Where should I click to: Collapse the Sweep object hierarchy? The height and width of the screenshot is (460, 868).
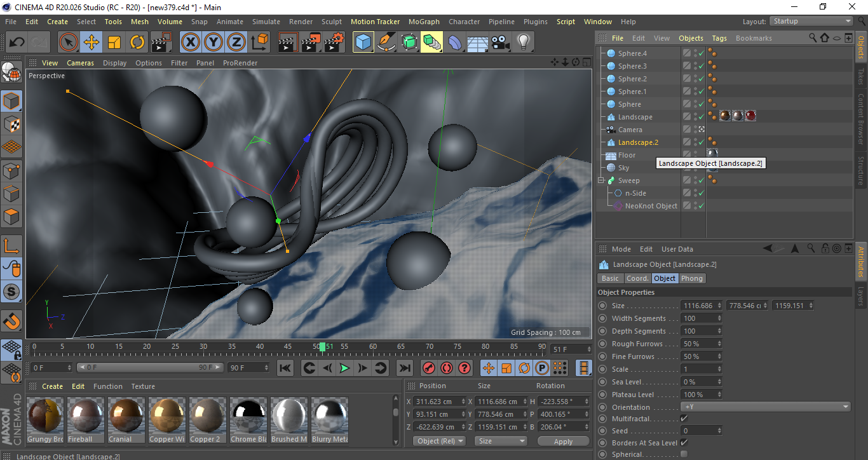[x=602, y=180]
